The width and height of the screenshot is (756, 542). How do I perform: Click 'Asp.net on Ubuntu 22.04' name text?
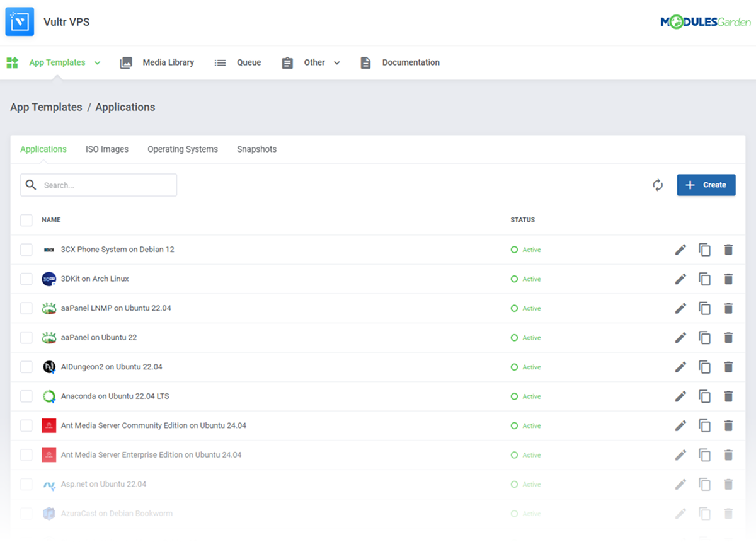(x=103, y=484)
